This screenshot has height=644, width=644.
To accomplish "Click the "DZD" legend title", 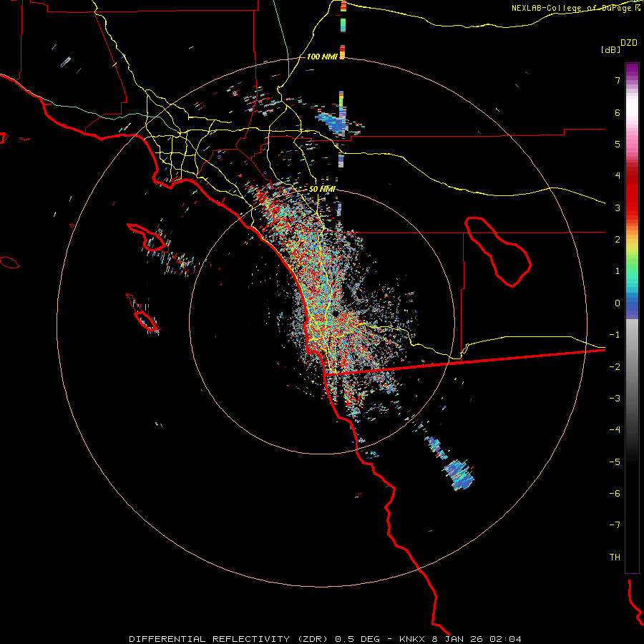I will point(629,43).
